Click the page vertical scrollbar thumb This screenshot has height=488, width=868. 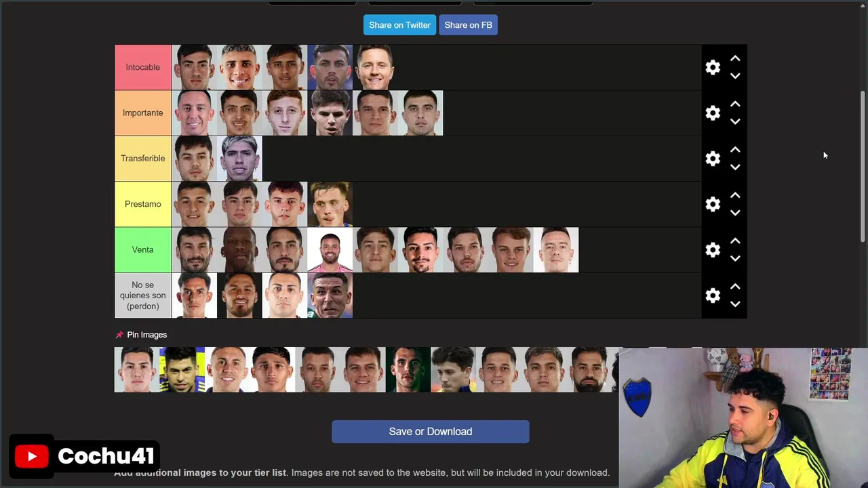(863, 166)
